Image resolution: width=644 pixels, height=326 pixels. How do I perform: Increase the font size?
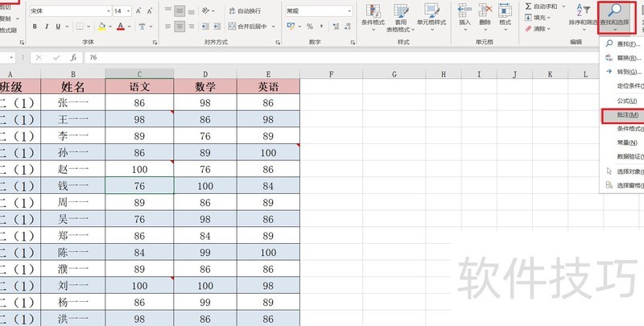click(138, 10)
